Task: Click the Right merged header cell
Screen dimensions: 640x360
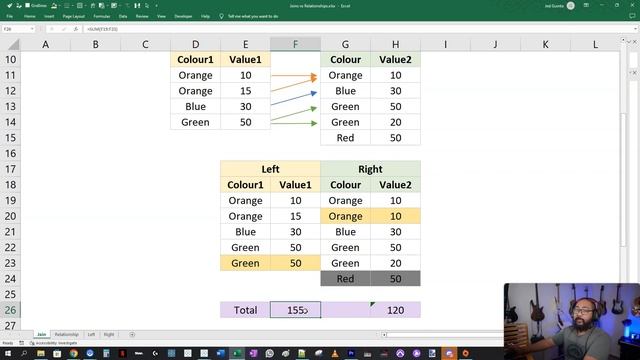Action: [370, 169]
